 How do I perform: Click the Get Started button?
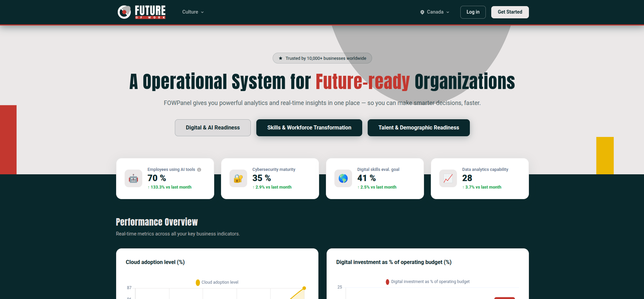click(x=510, y=12)
